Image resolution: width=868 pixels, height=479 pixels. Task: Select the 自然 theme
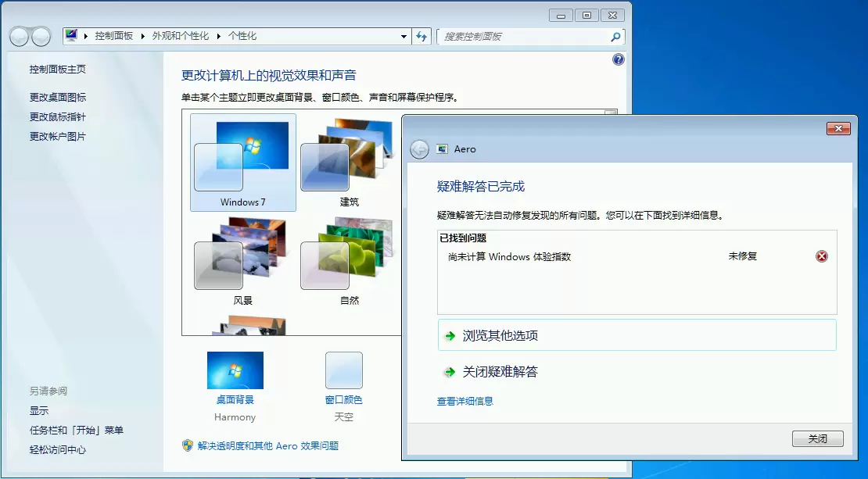point(349,261)
